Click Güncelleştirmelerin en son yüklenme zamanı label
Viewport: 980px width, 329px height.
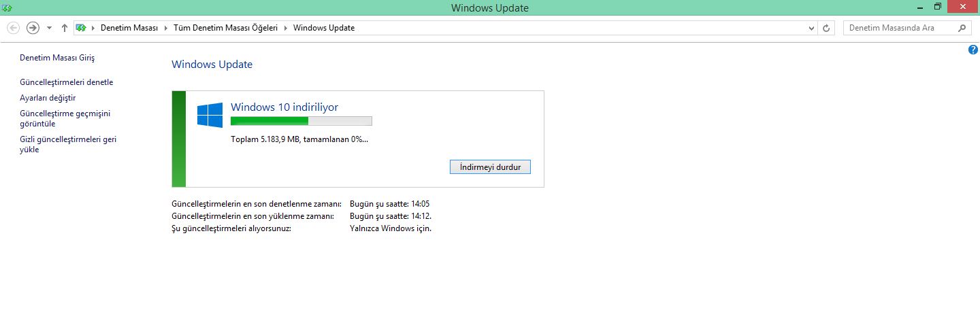[253, 216]
